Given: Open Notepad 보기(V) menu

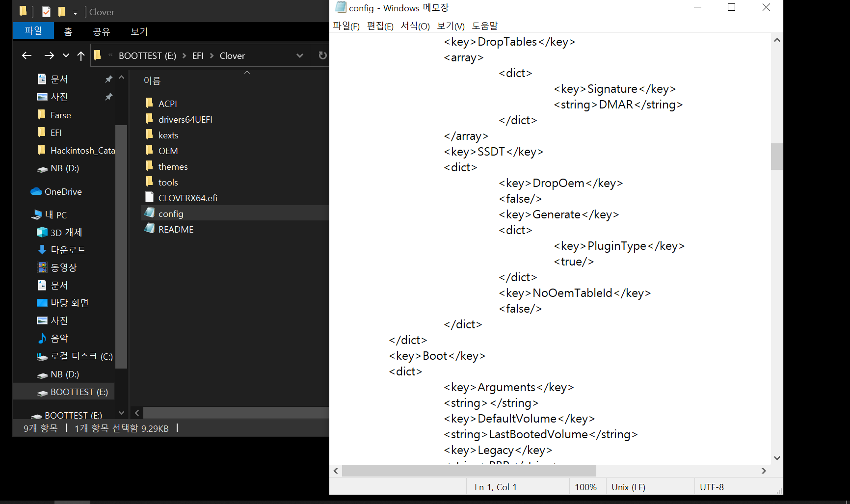Looking at the screenshot, I should coord(451,26).
